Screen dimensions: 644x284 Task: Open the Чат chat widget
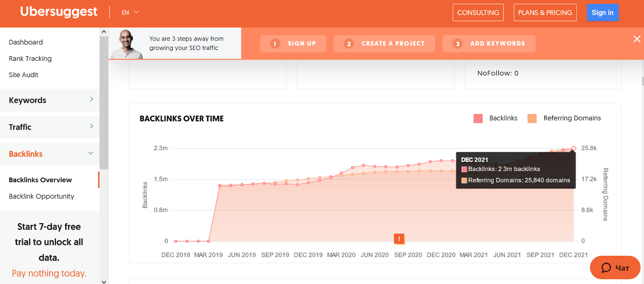coord(615,268)
